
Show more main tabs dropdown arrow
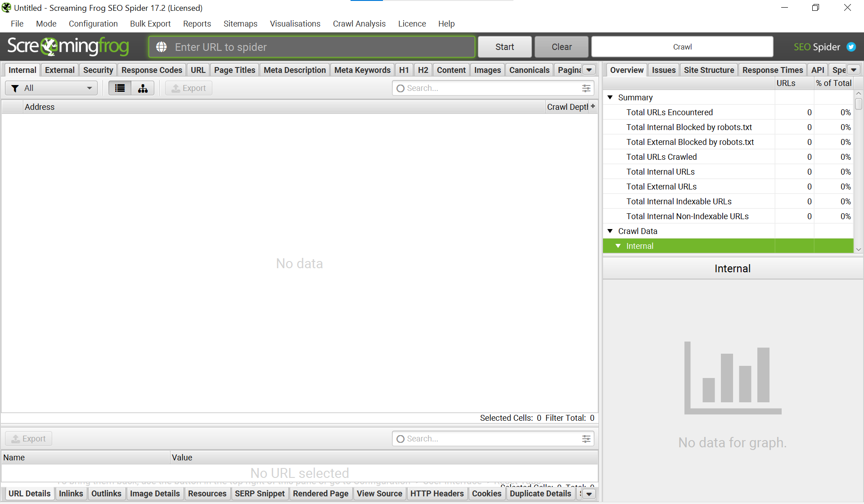click(x=589, y=70)
